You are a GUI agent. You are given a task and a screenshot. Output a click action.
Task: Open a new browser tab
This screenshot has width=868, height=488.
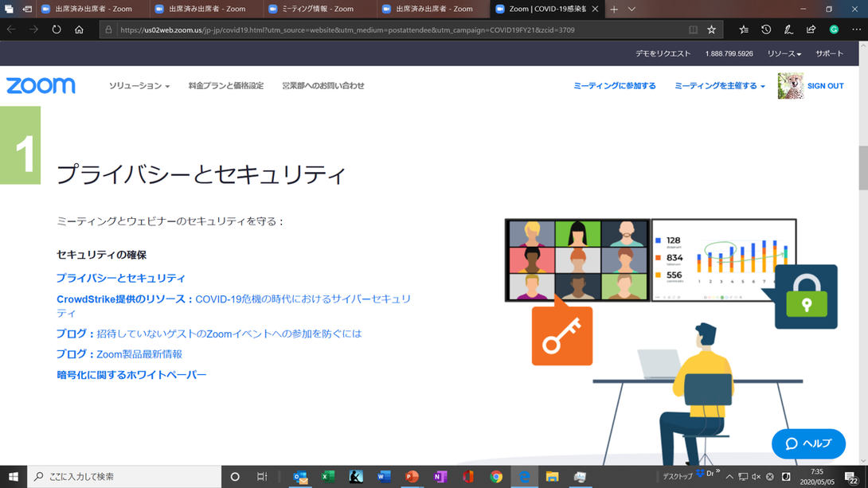614,9
